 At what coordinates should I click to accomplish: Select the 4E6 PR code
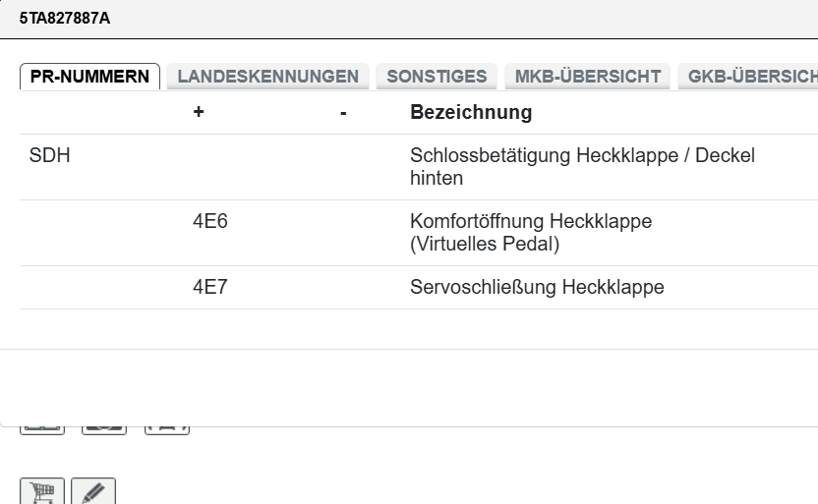pos(210,222)
